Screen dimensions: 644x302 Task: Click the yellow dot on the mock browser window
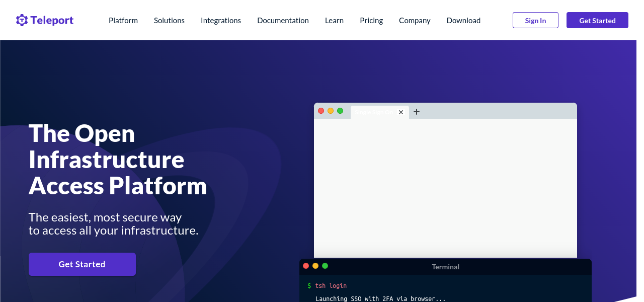[x=331, y=111]
